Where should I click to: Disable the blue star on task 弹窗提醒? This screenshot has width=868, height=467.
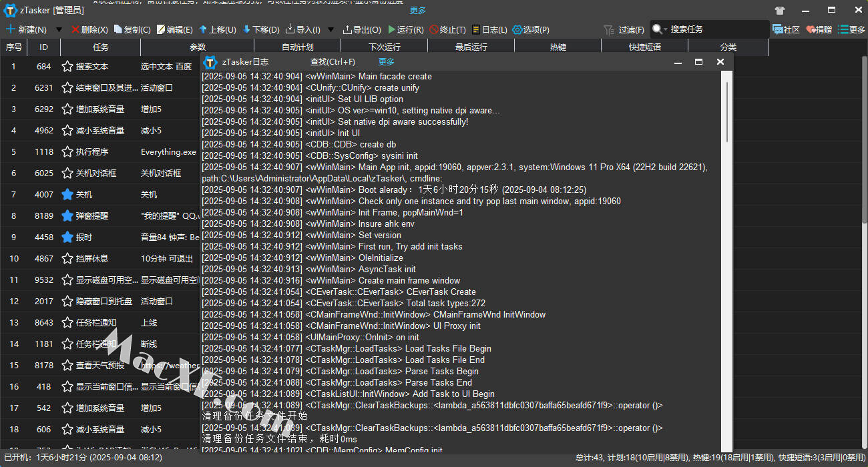coord(67,216)
